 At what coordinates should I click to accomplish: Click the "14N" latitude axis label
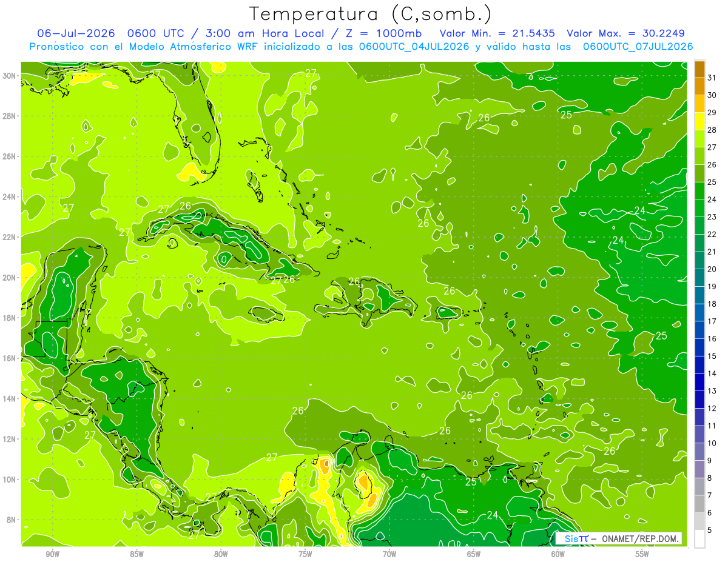click(x=10, y=399)
